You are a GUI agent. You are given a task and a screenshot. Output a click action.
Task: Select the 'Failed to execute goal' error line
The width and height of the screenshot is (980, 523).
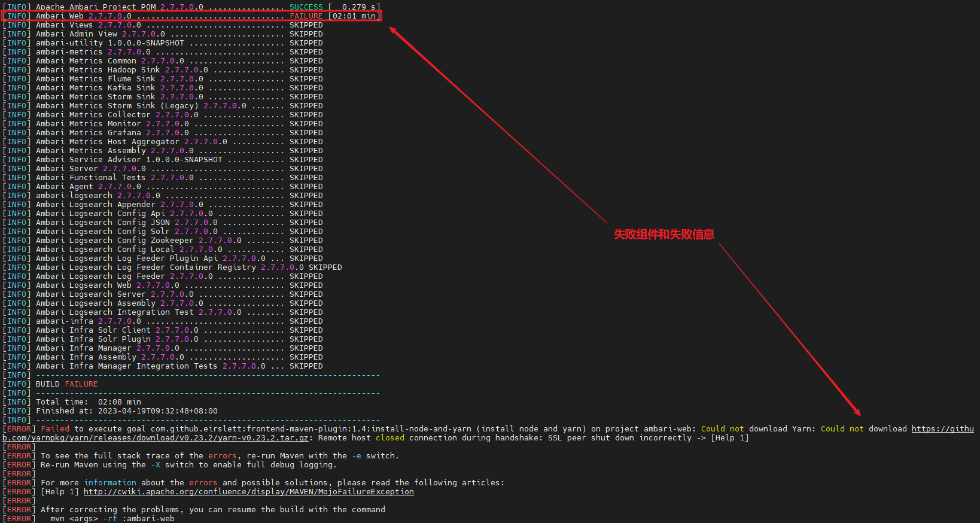pyautogui.click(x=488, y=433)
